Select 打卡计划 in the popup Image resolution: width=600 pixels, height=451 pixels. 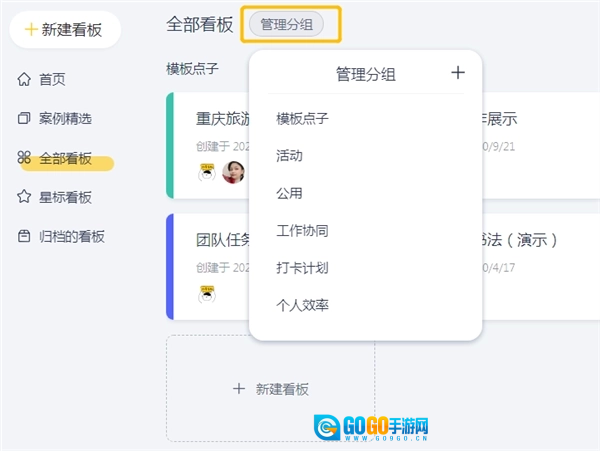pyautogui.click(x=302, y=268)
